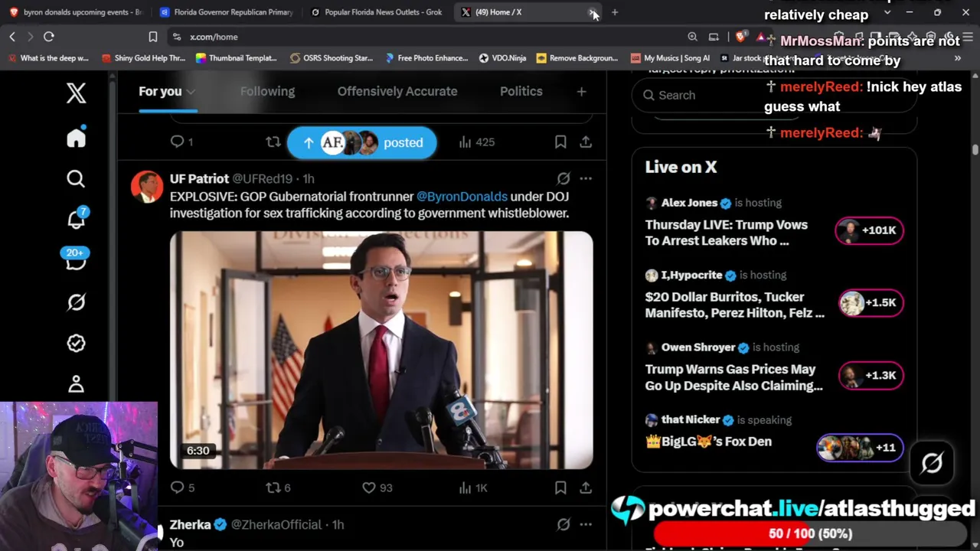The image size is (980, 551).
Task: Reload the current page
Action: point(49,37)
